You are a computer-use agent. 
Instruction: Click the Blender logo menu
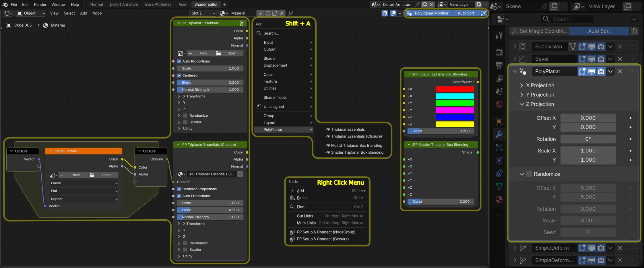coord(5,5)
